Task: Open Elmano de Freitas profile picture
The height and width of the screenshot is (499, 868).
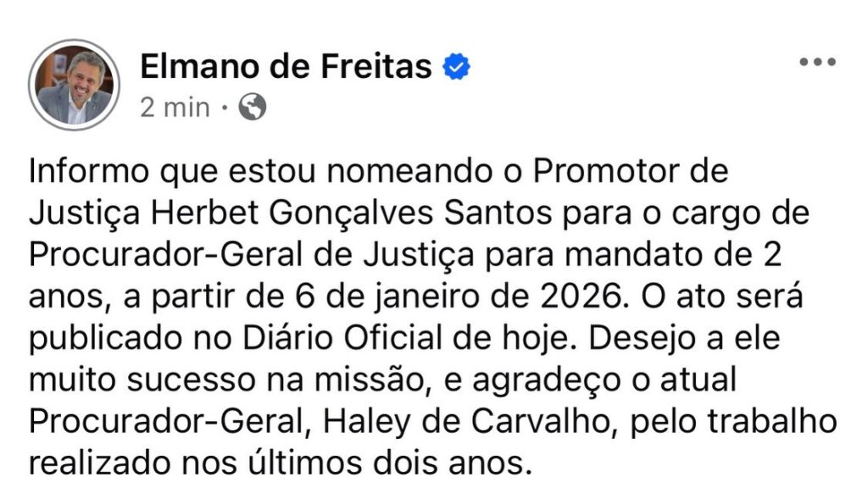Action: 74,86
